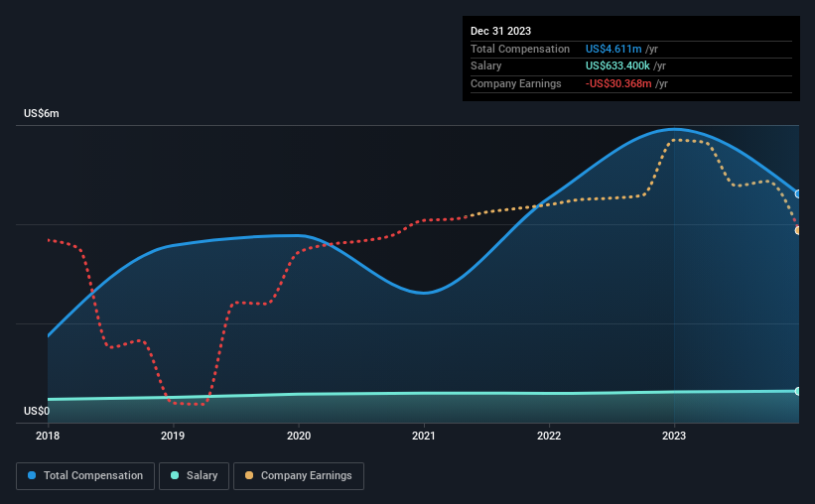The height and width of the screenshot is (504, 815).
Task: Select the 2023 x-axis label
Action: tap(674, 436)
